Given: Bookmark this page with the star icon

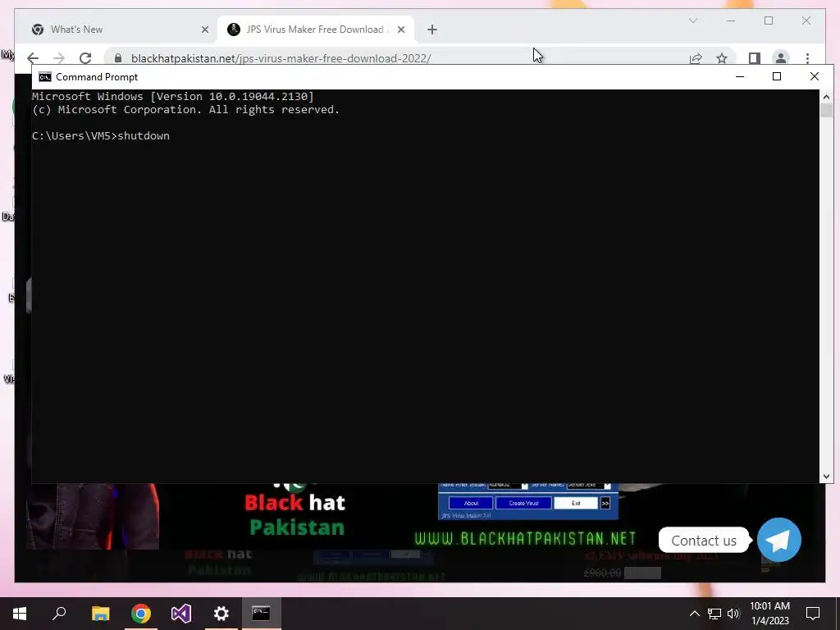Looking at the screenshot, I should tap(722, 58).
